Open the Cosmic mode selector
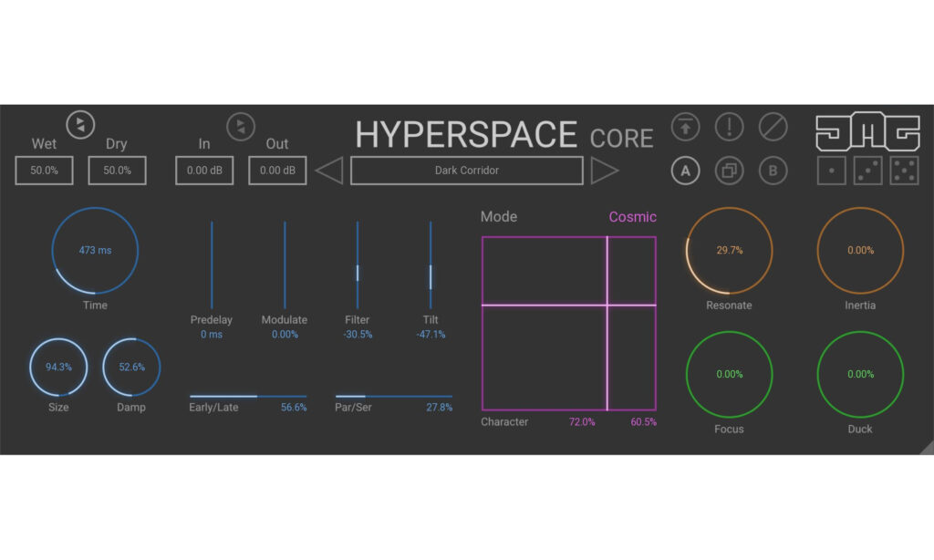 [632, 217]
